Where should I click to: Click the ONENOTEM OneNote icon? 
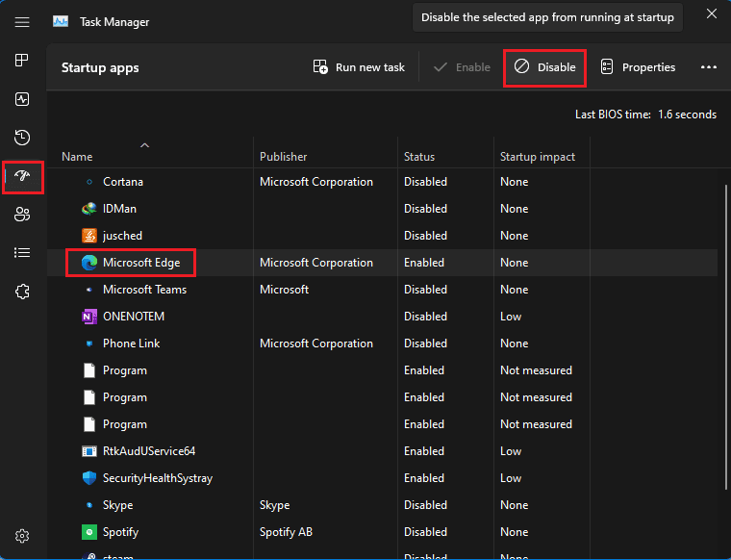pos(89,317)
